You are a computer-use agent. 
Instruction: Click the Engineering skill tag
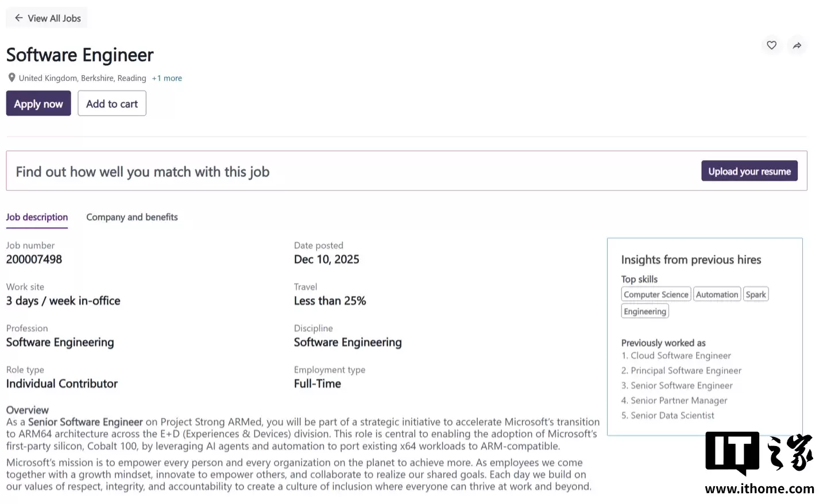click(x=645, y=311)
